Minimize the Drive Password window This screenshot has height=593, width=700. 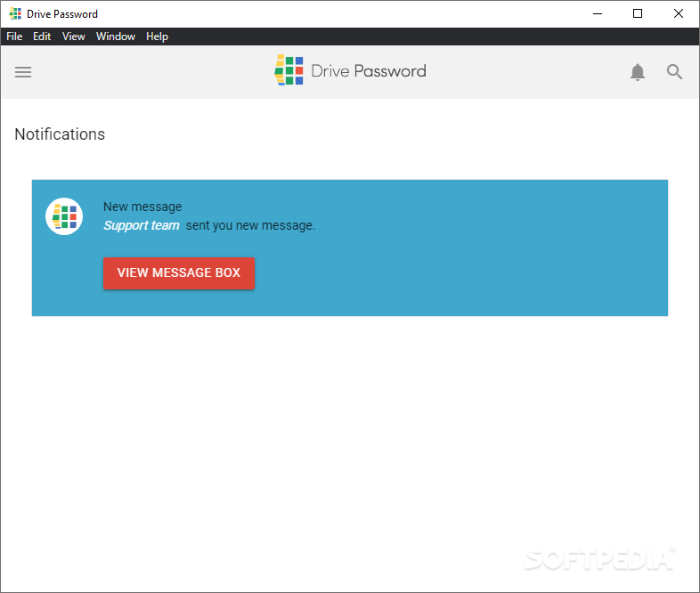click(x=598, y=14)
